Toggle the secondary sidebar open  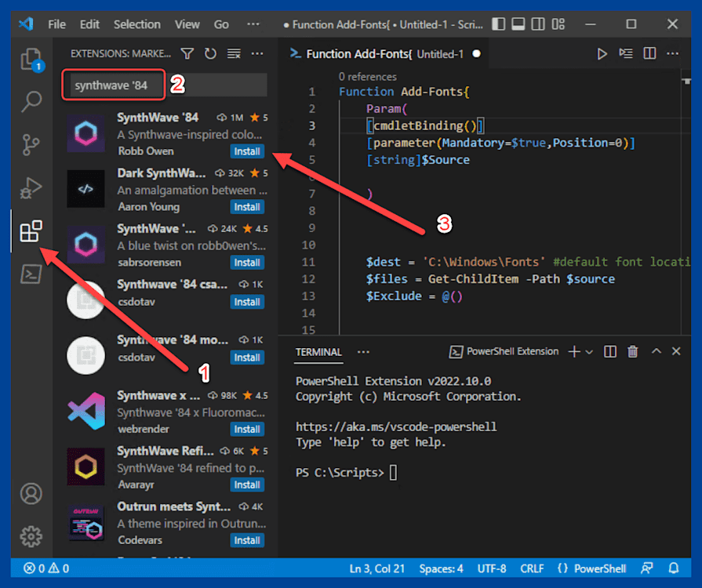click(538, 24)
